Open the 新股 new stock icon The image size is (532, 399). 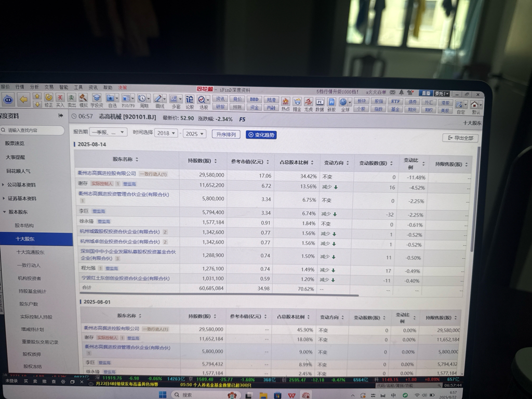pos(331,104)
